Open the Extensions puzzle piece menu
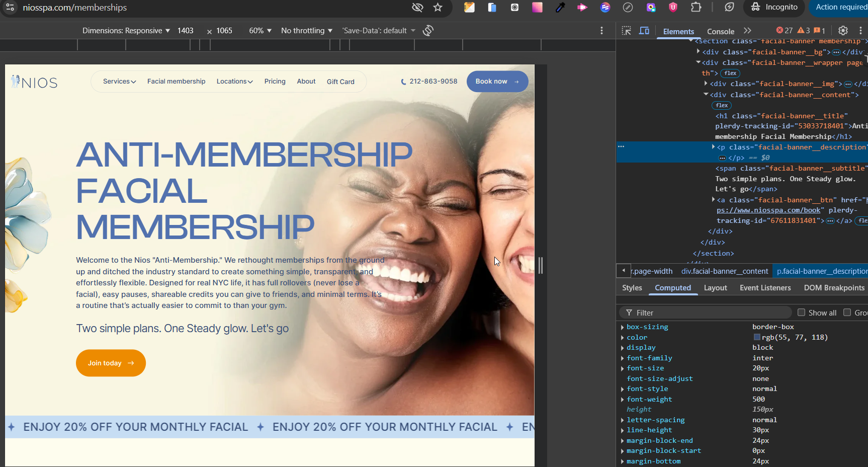 [696, 7]
